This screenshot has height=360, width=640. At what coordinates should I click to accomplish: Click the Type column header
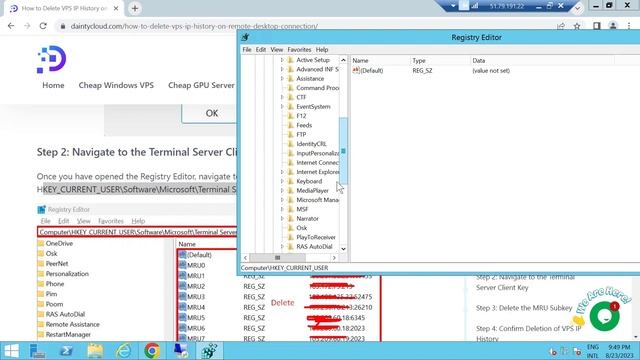[x=440, y=60]
